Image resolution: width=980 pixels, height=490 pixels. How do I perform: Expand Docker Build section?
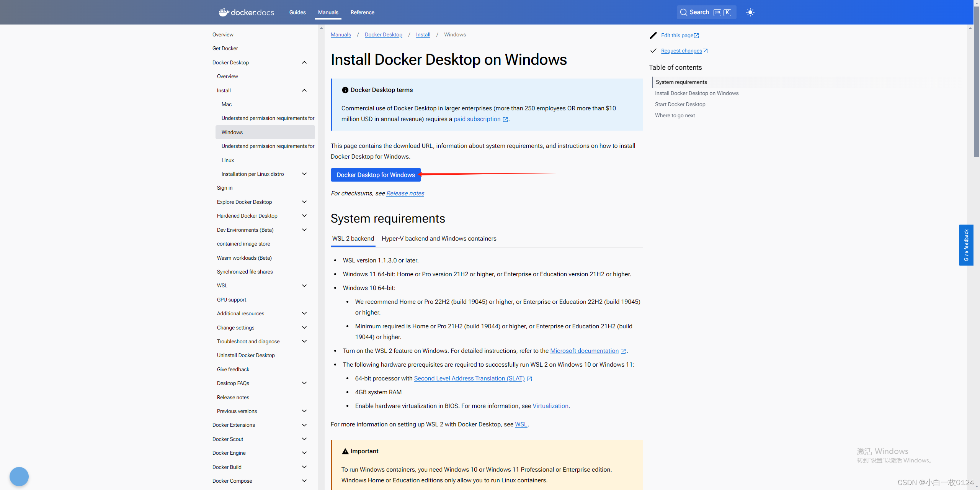point(304,467)
